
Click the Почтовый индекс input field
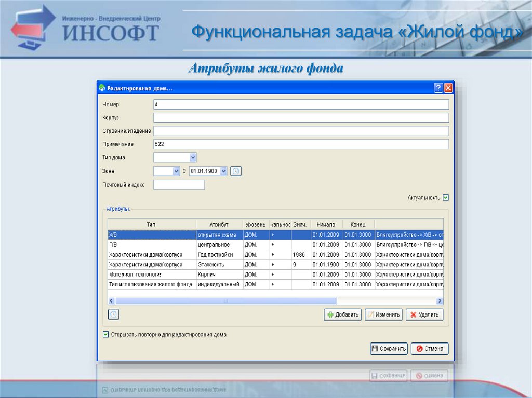point(179,185)
